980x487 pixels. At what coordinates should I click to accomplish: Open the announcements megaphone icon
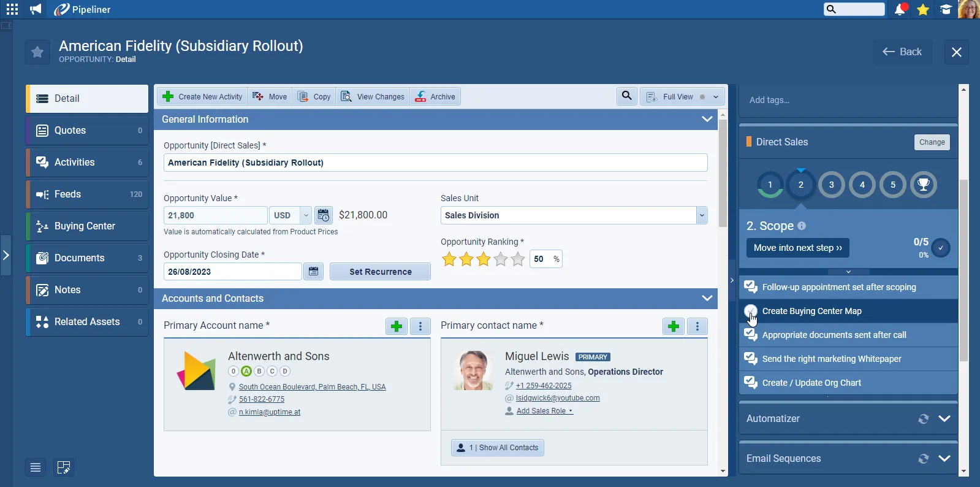point(36,9)
